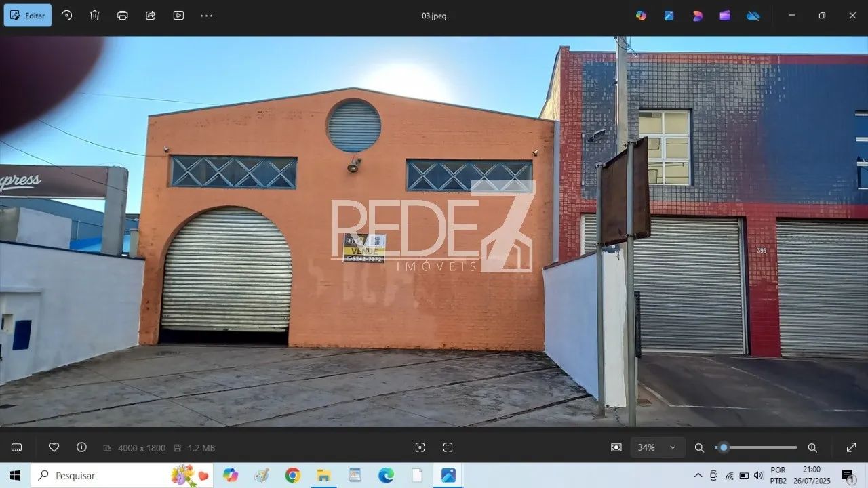868x488 pixels.
Task: Expand the hidden system tray icons
Action: [x=698, y=475]
